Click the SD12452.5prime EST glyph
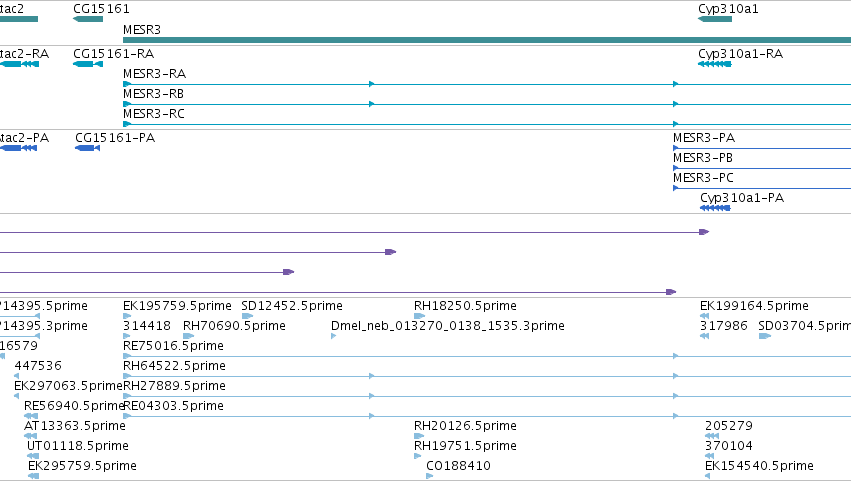Image resolution: width=851 pixels, height=481 pixels. coord(247,316)
